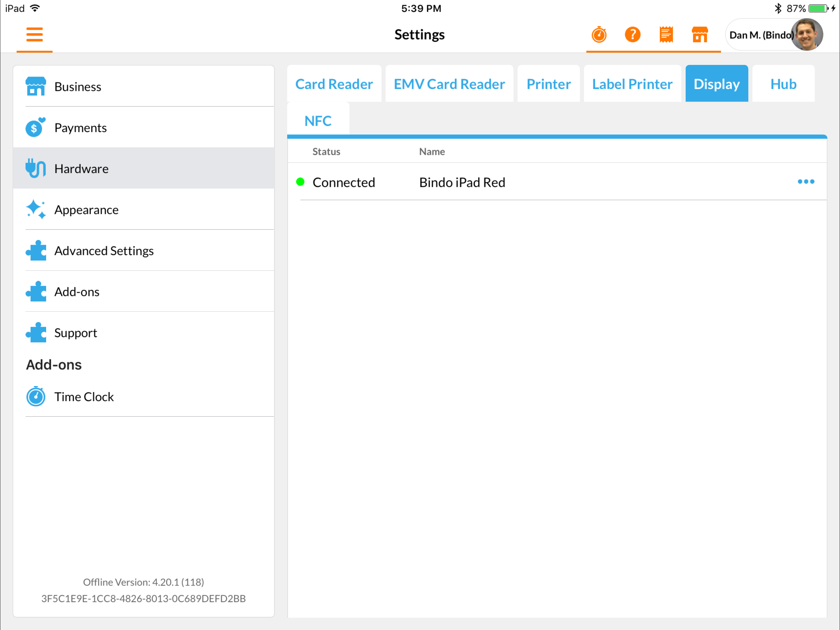840x630 pixels.
Task: Click the Time Clock stopwatch icon
Action: (35, 397)
